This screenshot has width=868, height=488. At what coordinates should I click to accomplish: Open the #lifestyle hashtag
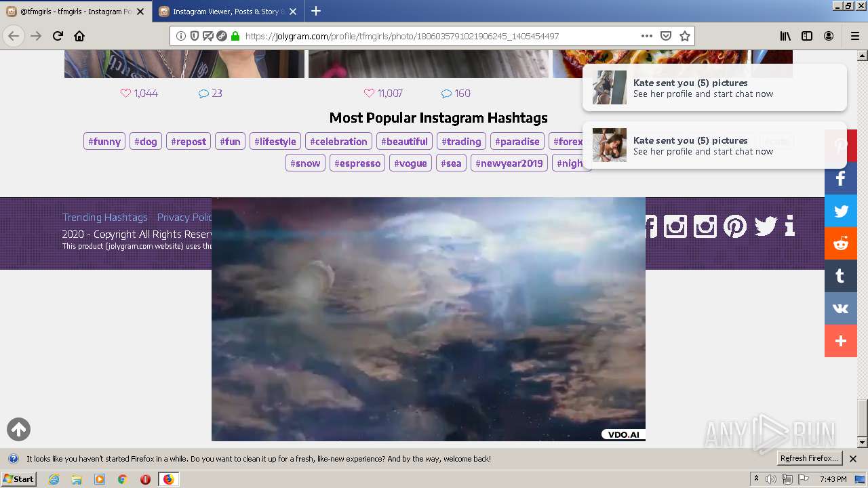coord(275,142)
